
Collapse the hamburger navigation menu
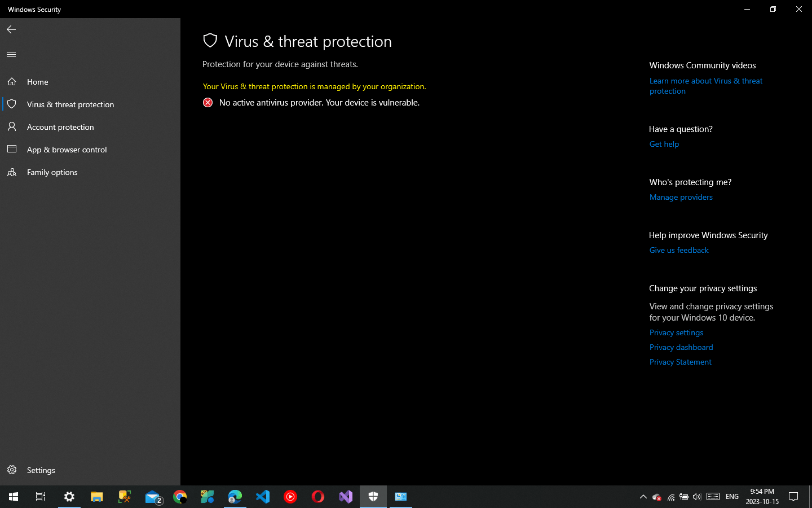(11, 54)
